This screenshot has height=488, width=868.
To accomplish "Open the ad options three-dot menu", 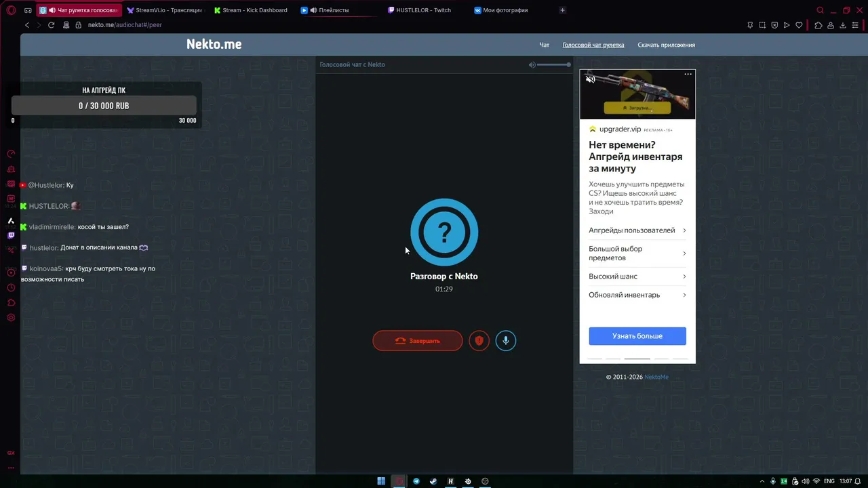I will [688, 74].
